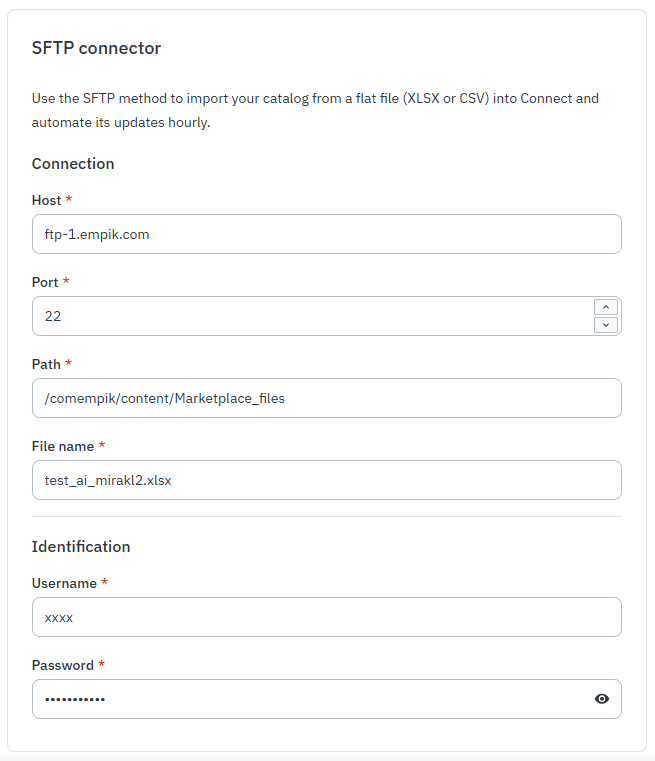Screen dimensions: 655x761
Task: Click the Host field label
Action: (46, 200)
